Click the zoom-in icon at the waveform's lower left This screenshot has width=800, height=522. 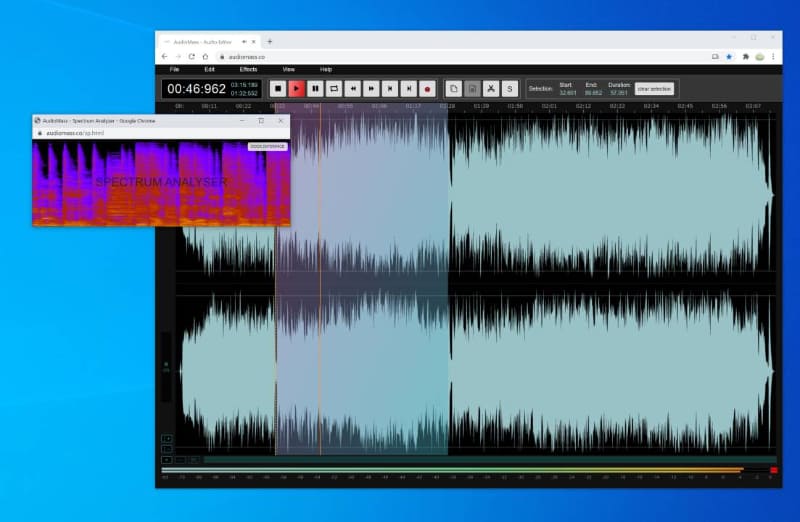(167, 438)
